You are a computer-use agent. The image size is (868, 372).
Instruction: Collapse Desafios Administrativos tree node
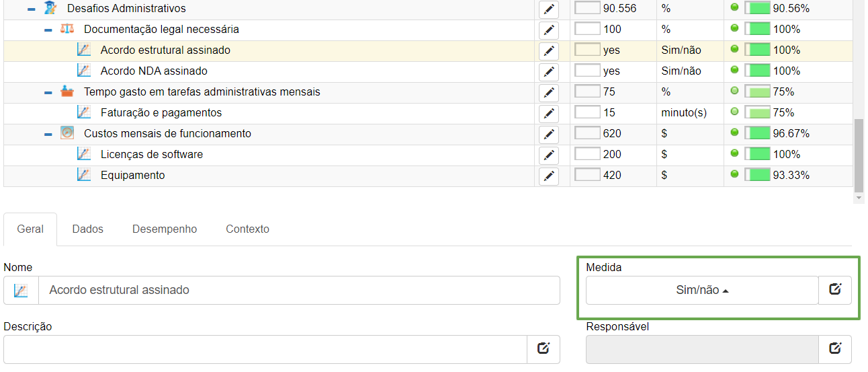[x=31, y=9]
